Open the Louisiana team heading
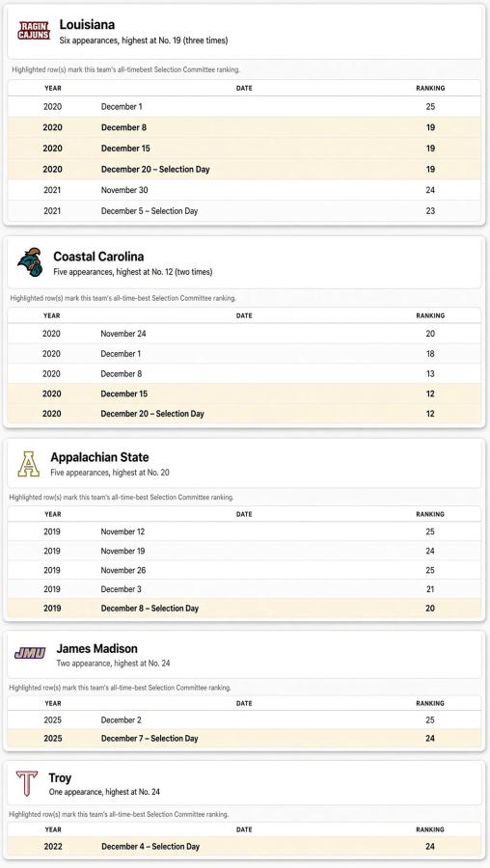The image size is (490, 868). pyautogui.click(x=87, y=25)
